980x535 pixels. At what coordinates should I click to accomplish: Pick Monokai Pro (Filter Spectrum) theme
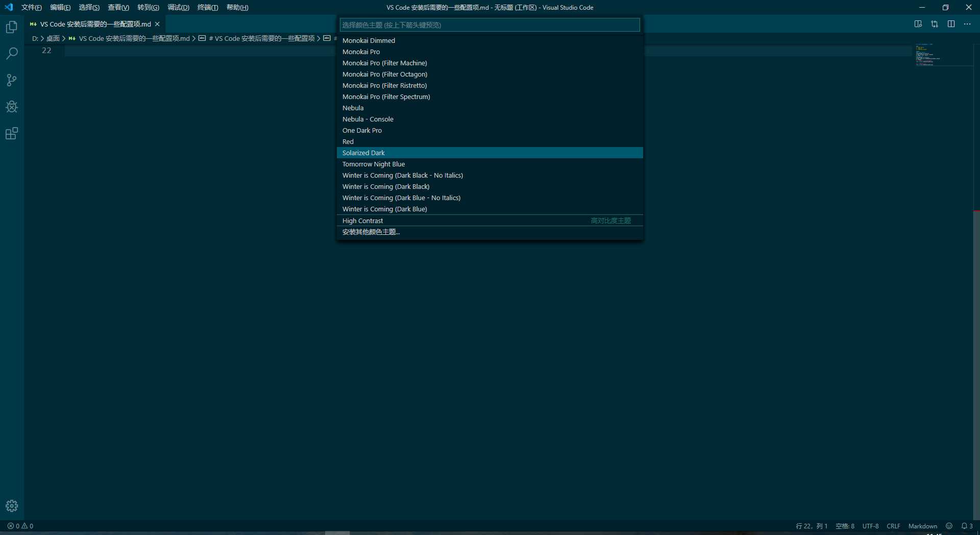(x=489, y=96)
